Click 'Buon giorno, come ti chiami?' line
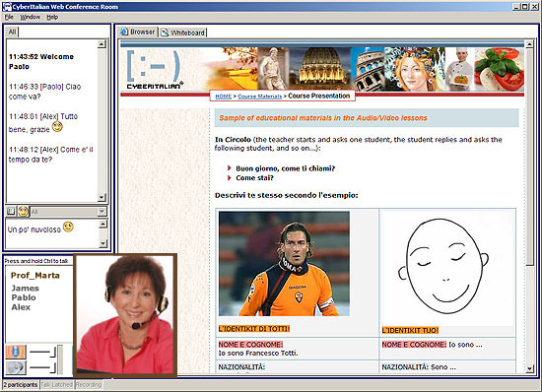This screenshot has width=542, height=392. (285, 168)
